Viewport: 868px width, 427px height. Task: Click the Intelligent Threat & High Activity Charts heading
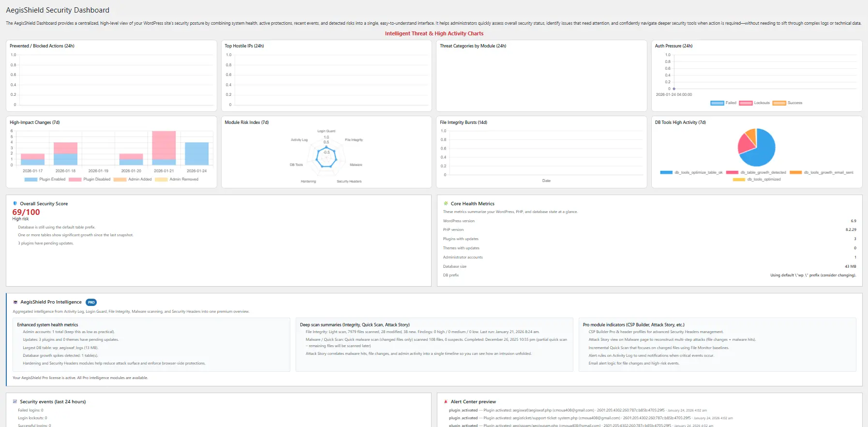pos(434,34)
